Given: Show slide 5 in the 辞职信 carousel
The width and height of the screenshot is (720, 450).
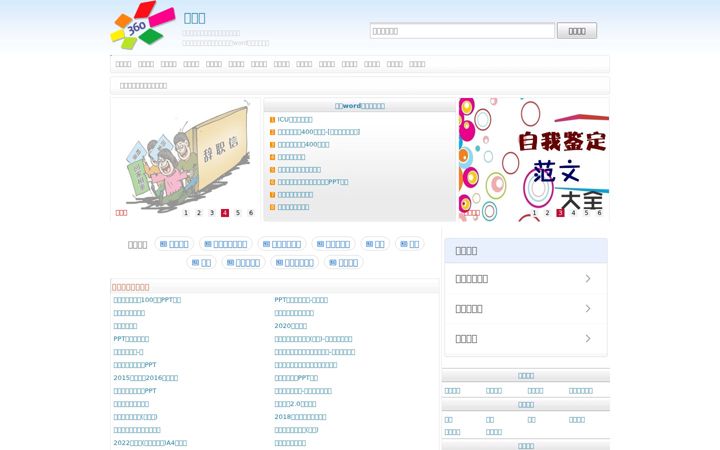Looking at the screenshot, I should pyautogui.click(x=238, y=213).
